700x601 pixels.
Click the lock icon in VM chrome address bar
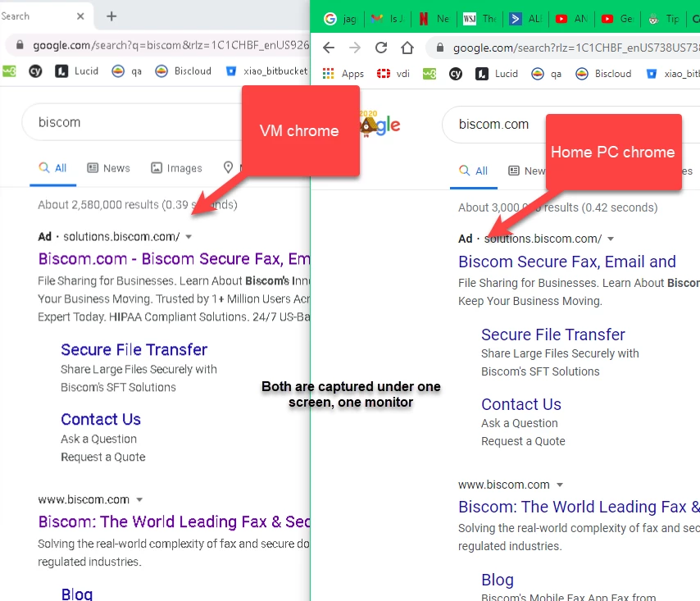click(20, 44)
